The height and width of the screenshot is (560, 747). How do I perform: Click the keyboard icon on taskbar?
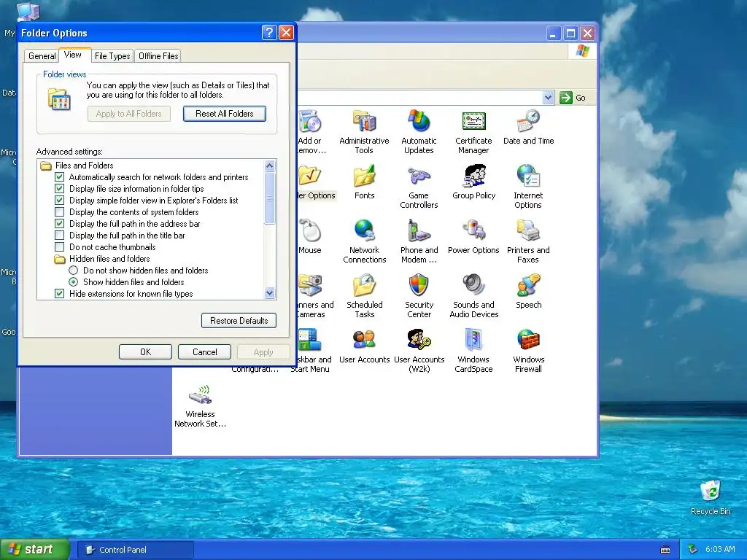[665, 550]
